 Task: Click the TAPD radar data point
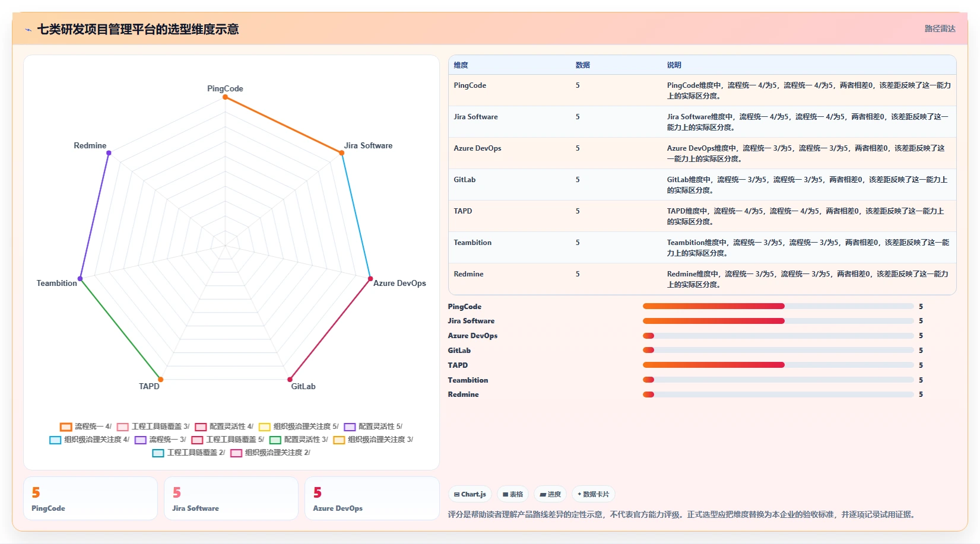[x=160, y=379]
